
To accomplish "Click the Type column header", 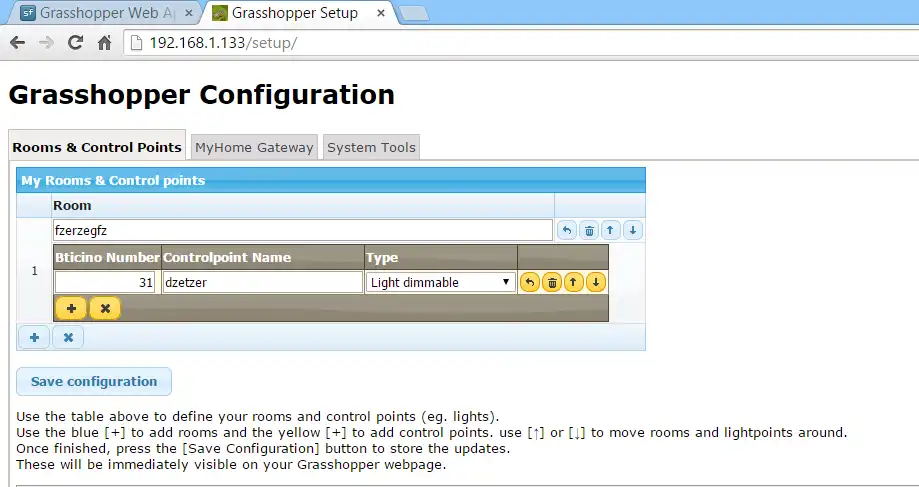I will click(441, 257).
